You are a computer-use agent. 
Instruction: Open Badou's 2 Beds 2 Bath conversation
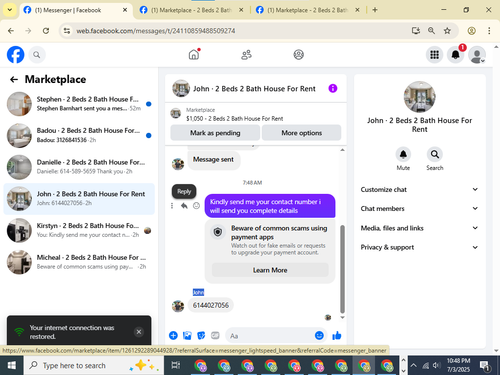tap(79, 135)
